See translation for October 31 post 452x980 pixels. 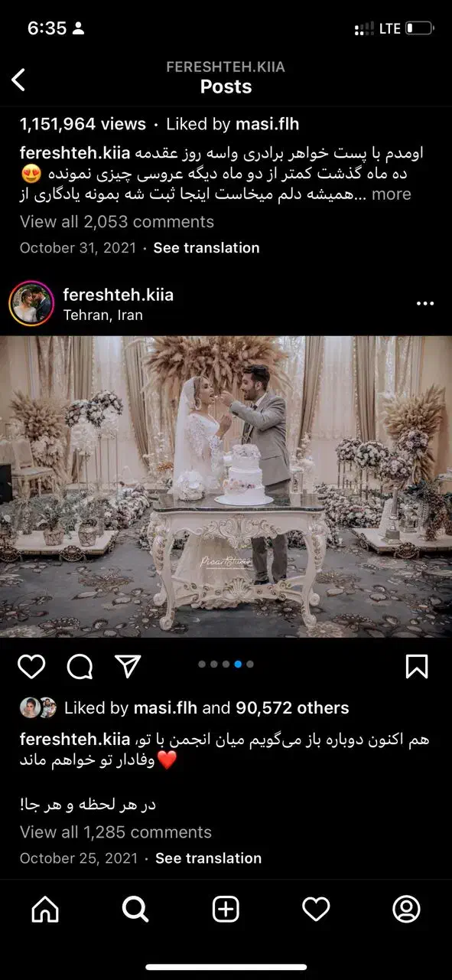click(206, 248)
